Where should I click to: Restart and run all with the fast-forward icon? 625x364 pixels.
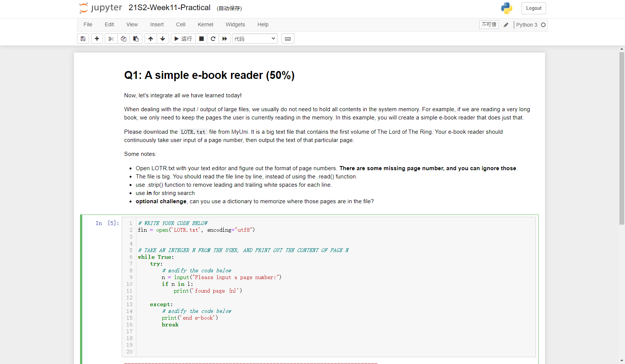tap(225, 38)
